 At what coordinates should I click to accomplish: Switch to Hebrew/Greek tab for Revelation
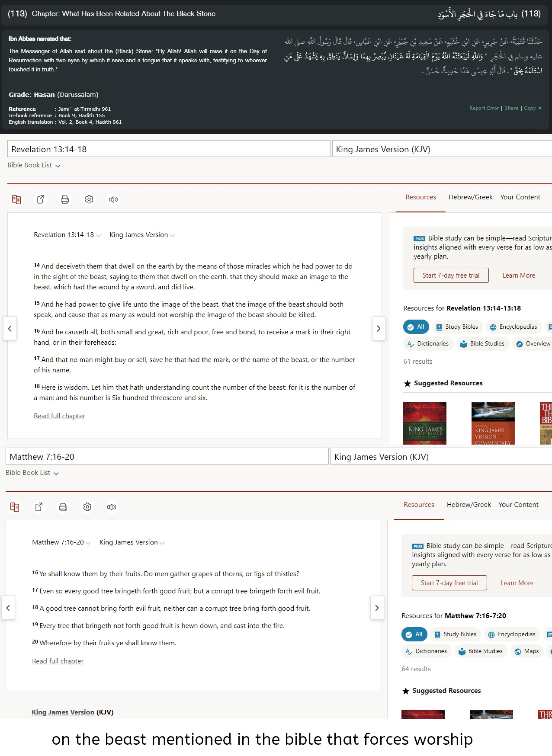click(470, 197)
